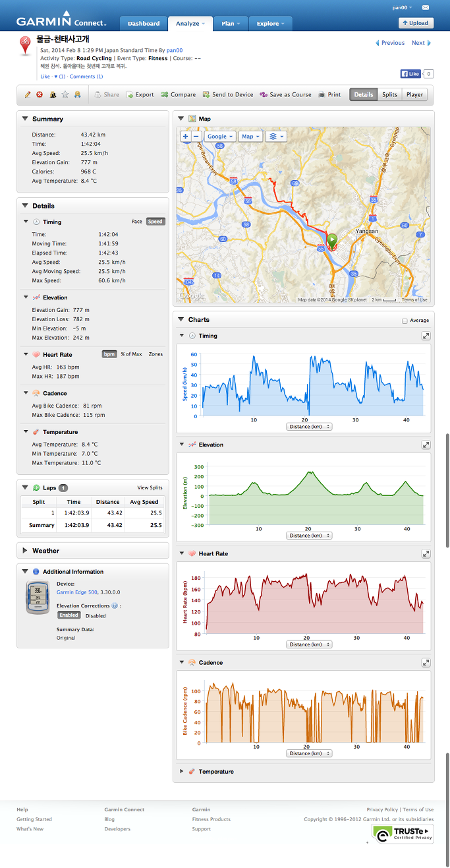This screenshot has width=450, height=868.
Task: Show heart rate Zones
Action: (x=155, y=354)
